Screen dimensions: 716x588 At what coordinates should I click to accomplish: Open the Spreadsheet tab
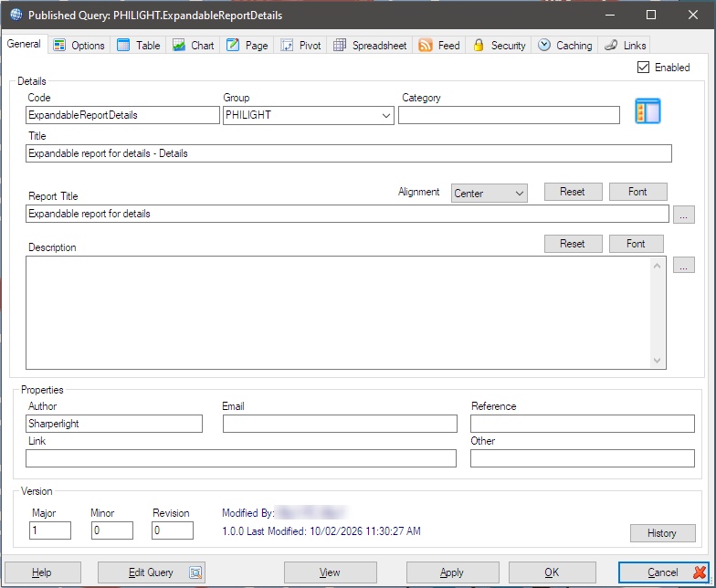click(370, 46)
